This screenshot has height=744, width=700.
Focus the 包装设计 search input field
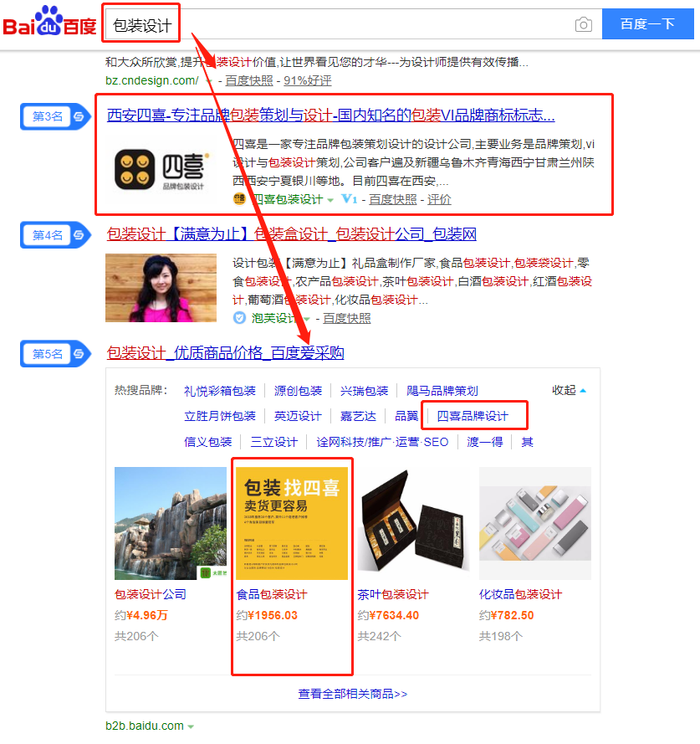tap(351, 24)
